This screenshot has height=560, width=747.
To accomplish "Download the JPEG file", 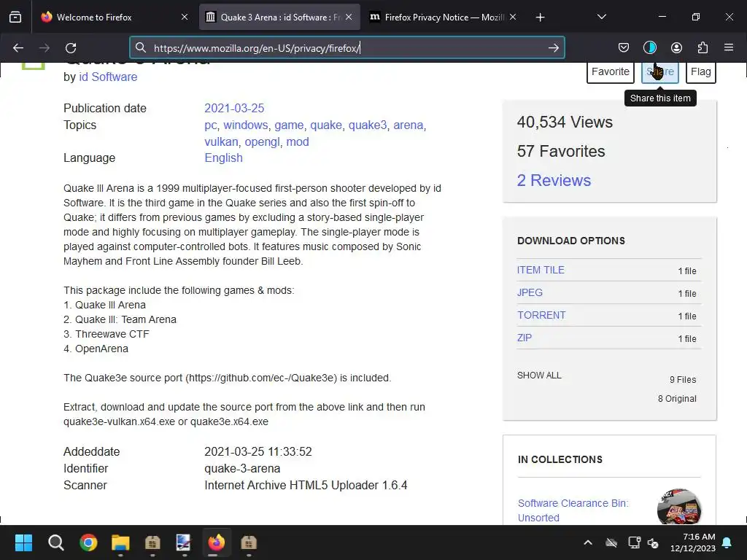I will 530,292.
